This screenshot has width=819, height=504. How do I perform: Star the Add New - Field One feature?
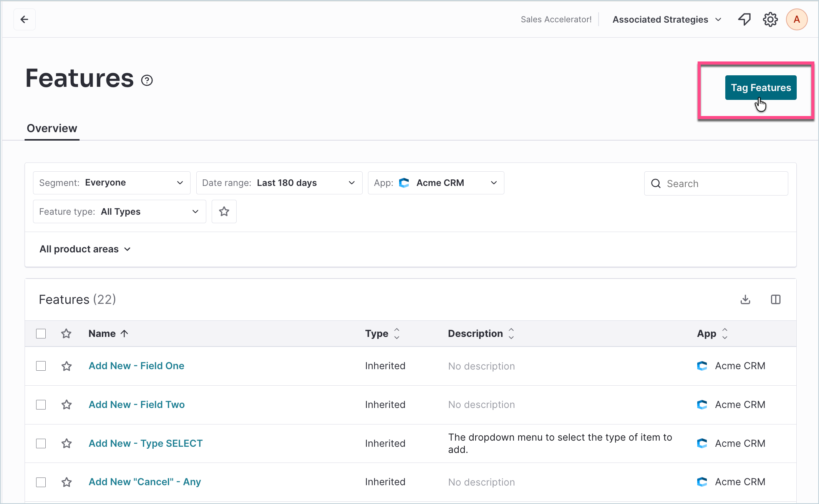tap(66, 366)
